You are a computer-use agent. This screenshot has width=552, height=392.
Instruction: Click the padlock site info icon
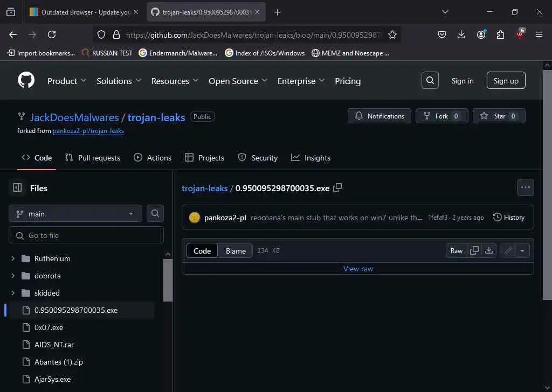coord(116,34)
